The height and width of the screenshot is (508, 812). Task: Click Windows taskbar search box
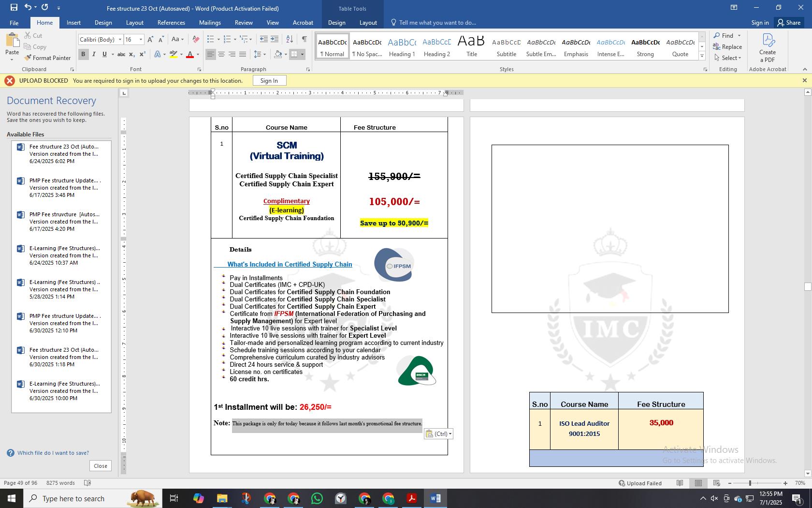[x=93, y=498]
